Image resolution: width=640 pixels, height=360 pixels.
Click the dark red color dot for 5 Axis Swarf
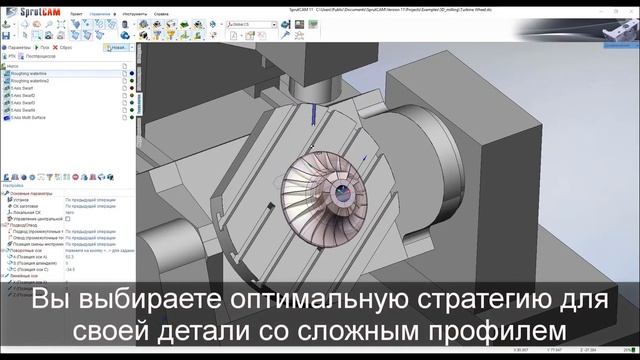132,88
